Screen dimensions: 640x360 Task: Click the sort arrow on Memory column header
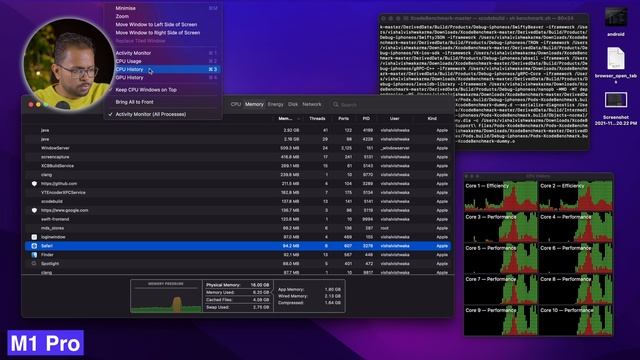299,119
